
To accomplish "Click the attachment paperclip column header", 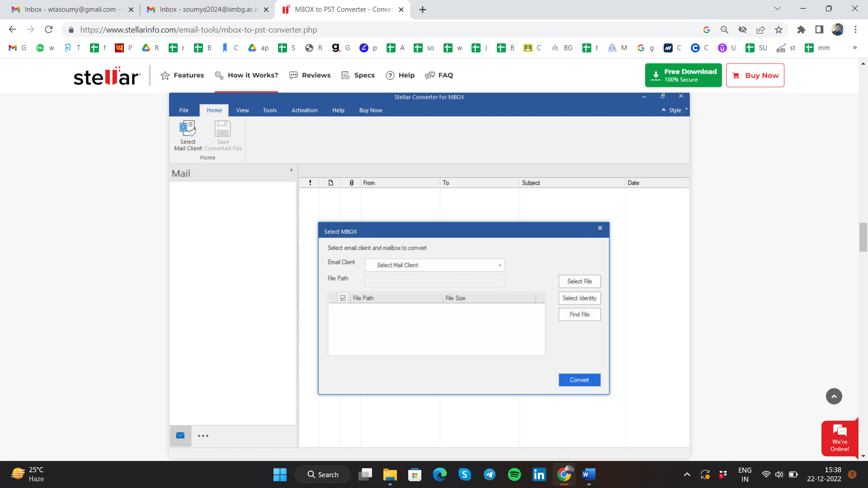I will [351, 183].
